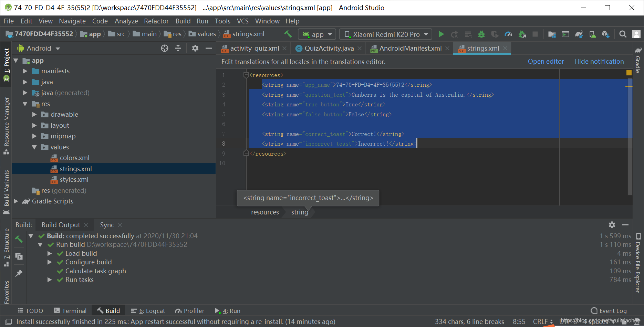Viewport: 644px width, 327px height.
Task: Click Sync Project with Gradle Files icon
Action: point(579,34)
